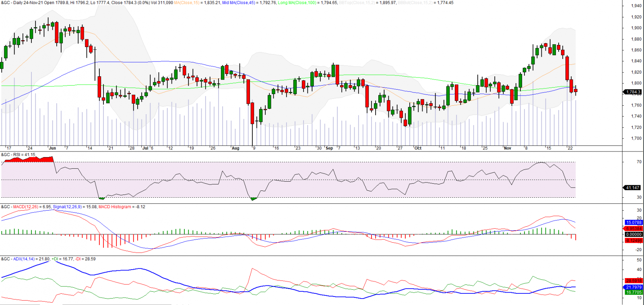This screenshot has height=305, width=644.
Task: Click the '13' date label on the axis
Action: coord(357,148)
